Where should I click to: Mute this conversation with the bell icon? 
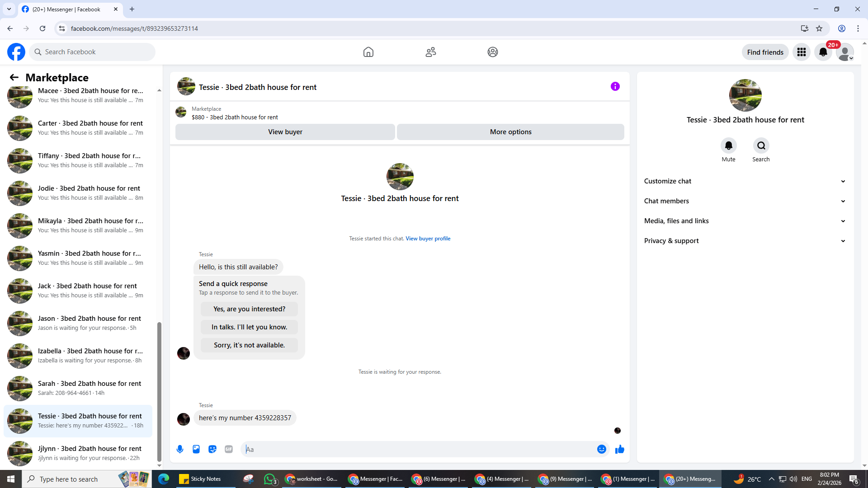coord(728,145)
